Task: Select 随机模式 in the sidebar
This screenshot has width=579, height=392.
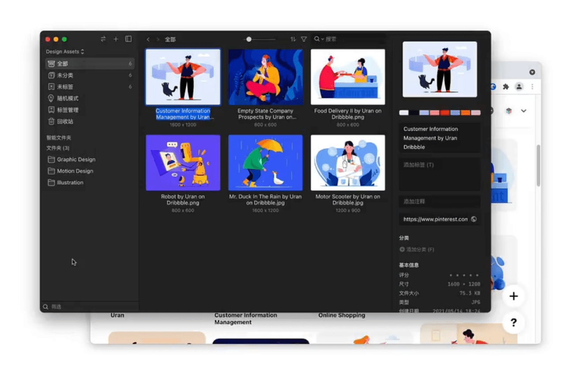Action: click(68, 98)
